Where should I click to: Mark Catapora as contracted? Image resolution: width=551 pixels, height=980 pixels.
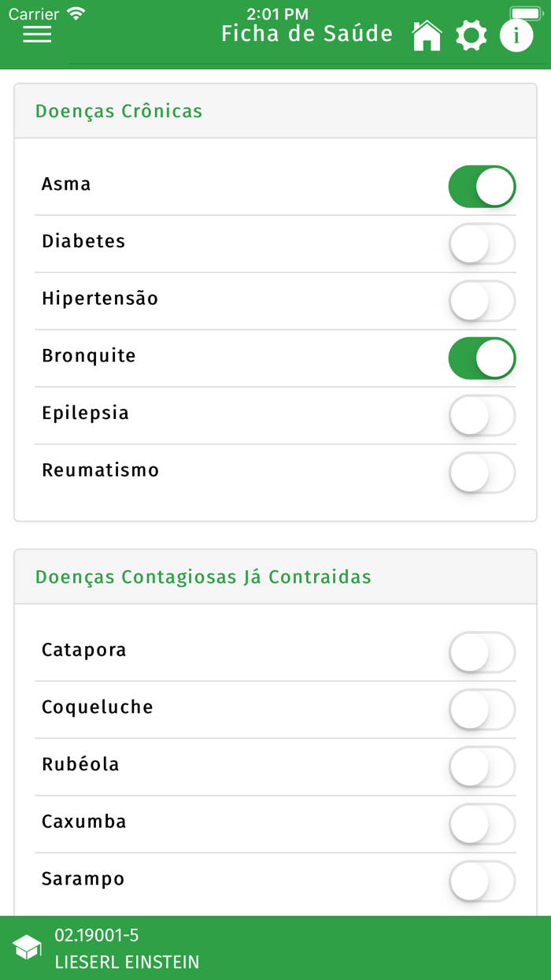[x=482, y=652]
